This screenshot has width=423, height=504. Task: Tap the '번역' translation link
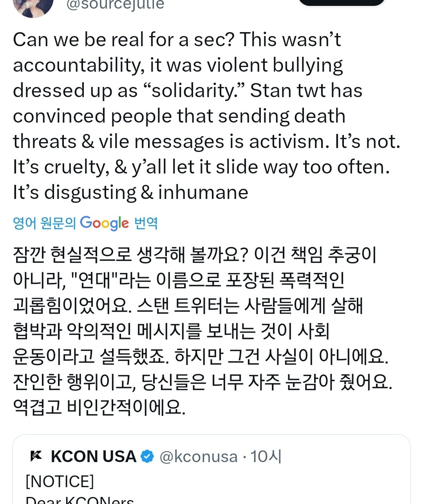(x=146, y=223)
